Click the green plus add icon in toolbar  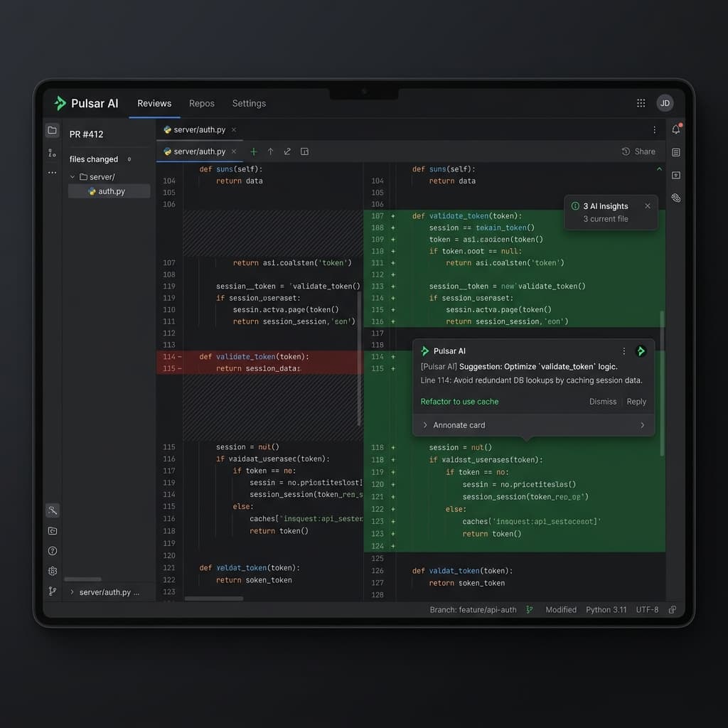click(x=254, y=151)
